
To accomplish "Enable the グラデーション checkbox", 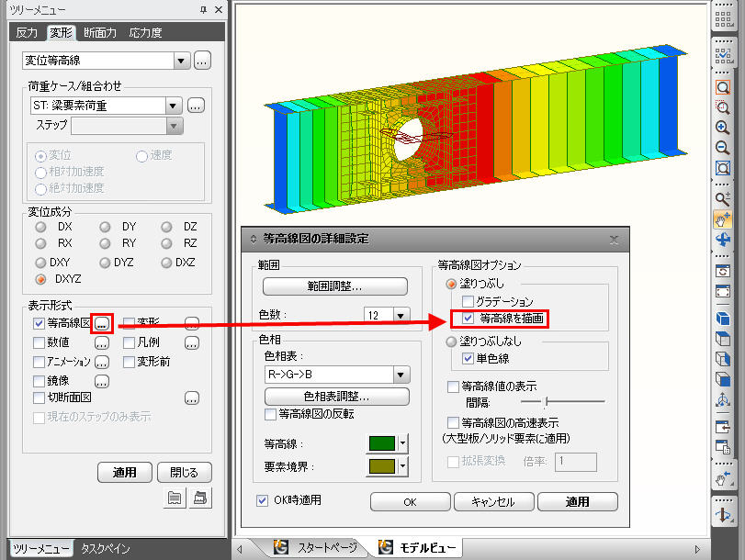I will [468, 301].
